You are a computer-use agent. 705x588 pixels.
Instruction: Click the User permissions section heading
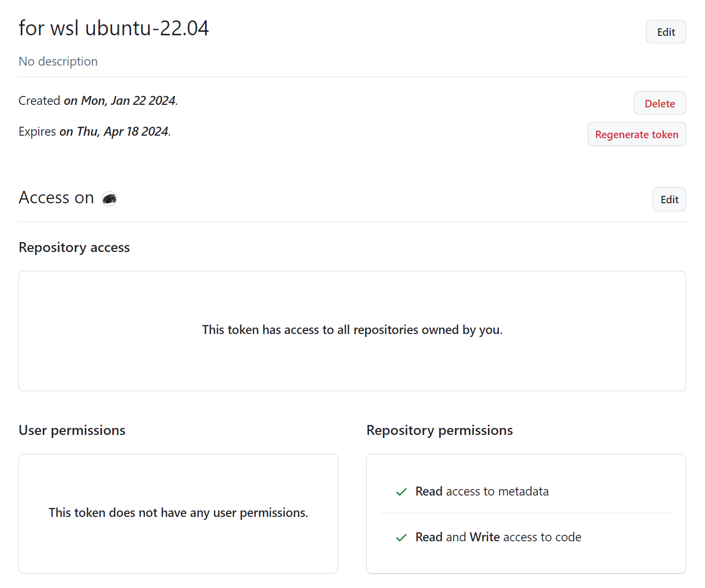point(72,430)
